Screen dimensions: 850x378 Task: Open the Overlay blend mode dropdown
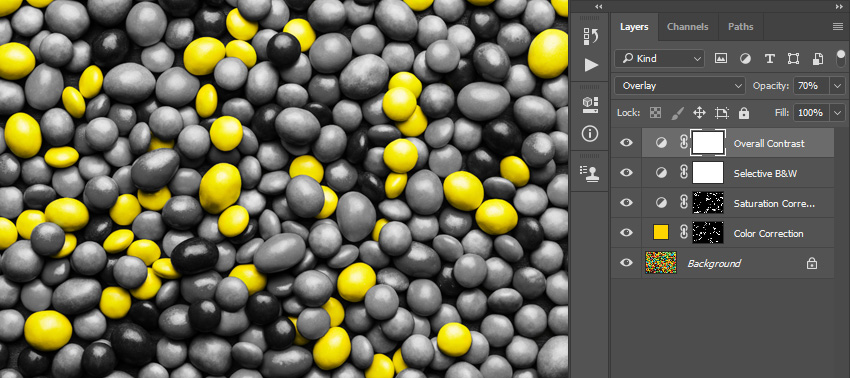tap(680, 86)
